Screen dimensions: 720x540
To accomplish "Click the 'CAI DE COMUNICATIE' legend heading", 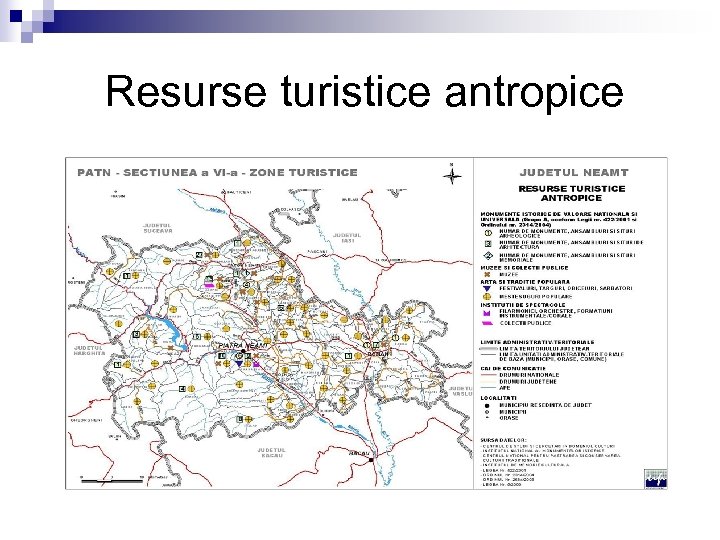I will 513,369.
